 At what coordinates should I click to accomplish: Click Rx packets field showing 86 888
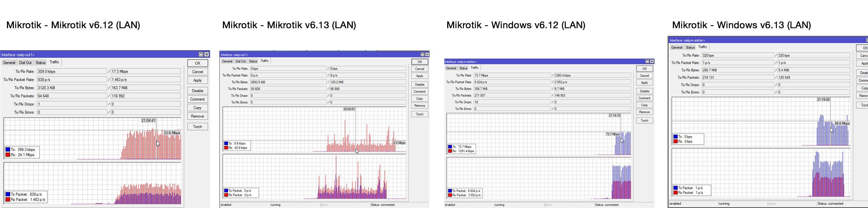368,89
